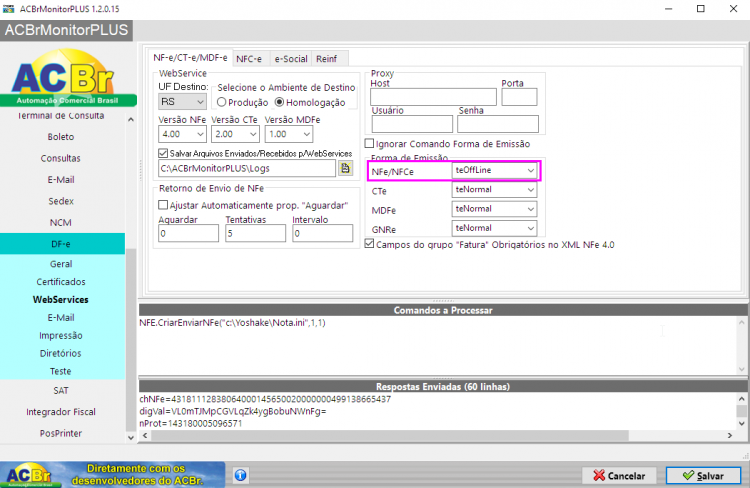Image resolution: width=750 pixels, height=488 pixels.
Task: Select NCM in the sidebar
Action: point(61,223)
